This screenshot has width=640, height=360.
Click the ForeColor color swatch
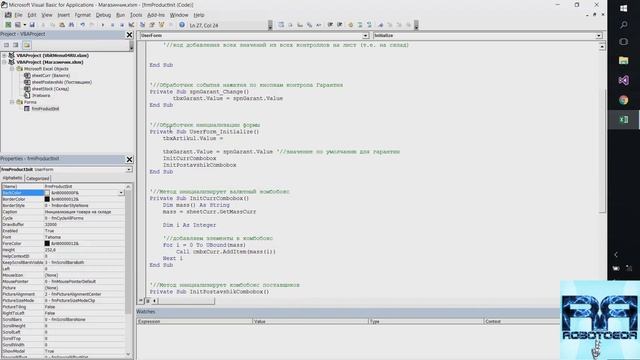pos(47,243)
